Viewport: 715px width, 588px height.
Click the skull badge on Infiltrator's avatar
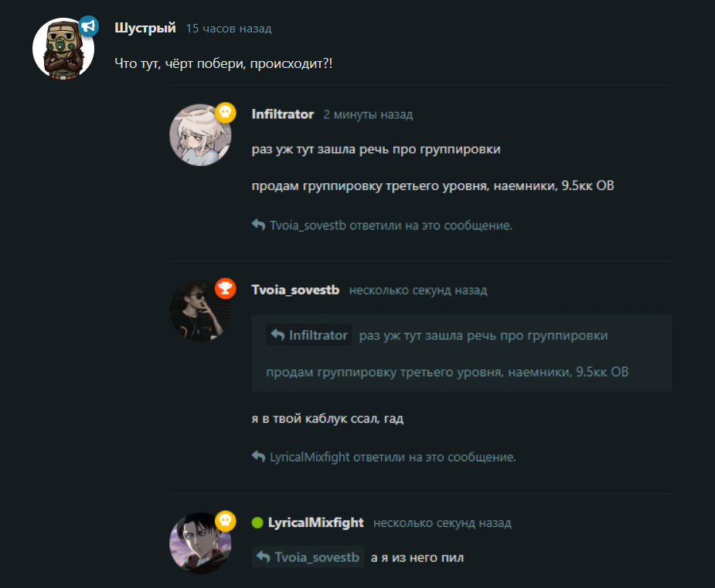[x=225, y=112]
